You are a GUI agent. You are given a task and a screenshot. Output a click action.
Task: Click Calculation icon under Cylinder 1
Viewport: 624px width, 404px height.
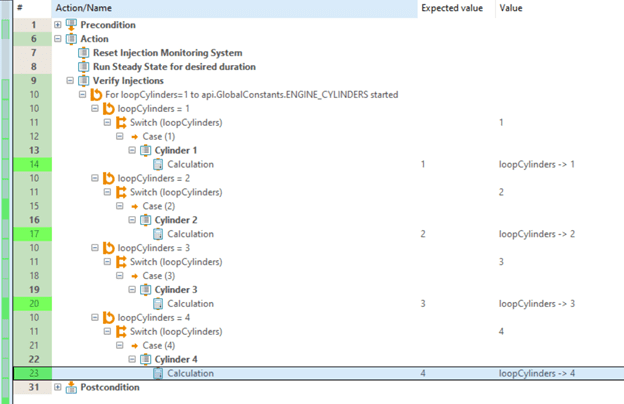coord(158,164)
